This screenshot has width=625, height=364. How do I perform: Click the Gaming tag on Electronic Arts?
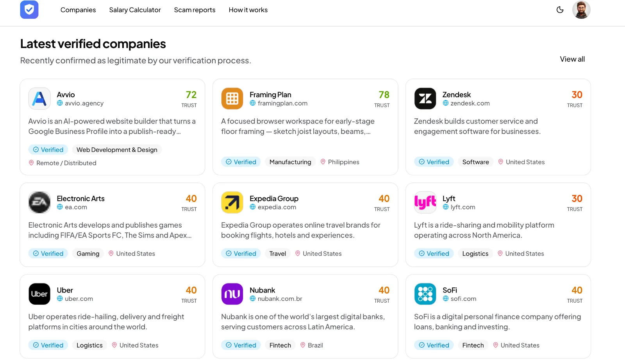[x=88, y=253]
